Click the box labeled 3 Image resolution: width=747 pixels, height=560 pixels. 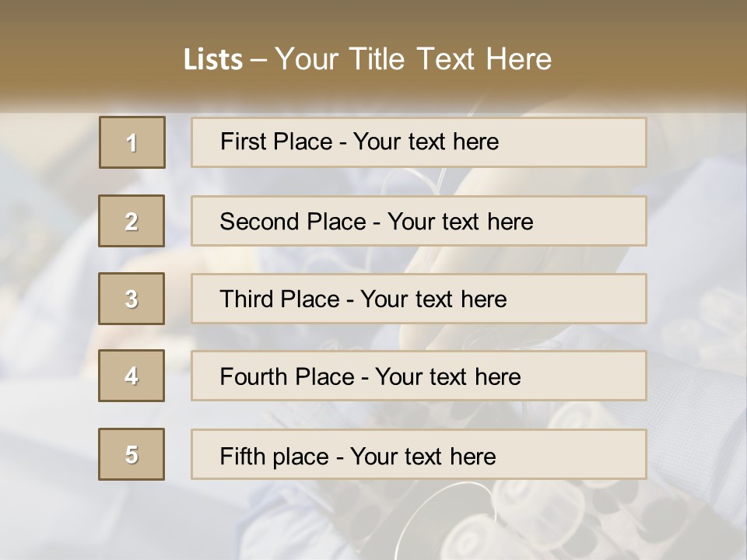coord(132,299)
